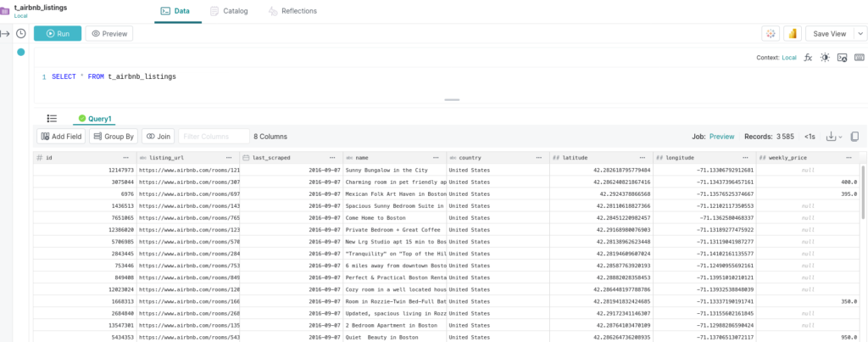
Task: Click the Preview button
Action: pyautogui.click(x=109, y=33)
